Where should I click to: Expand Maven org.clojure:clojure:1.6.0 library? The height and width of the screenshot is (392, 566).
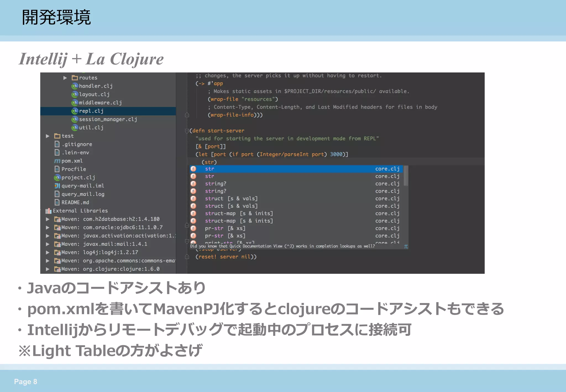[48, 269]
